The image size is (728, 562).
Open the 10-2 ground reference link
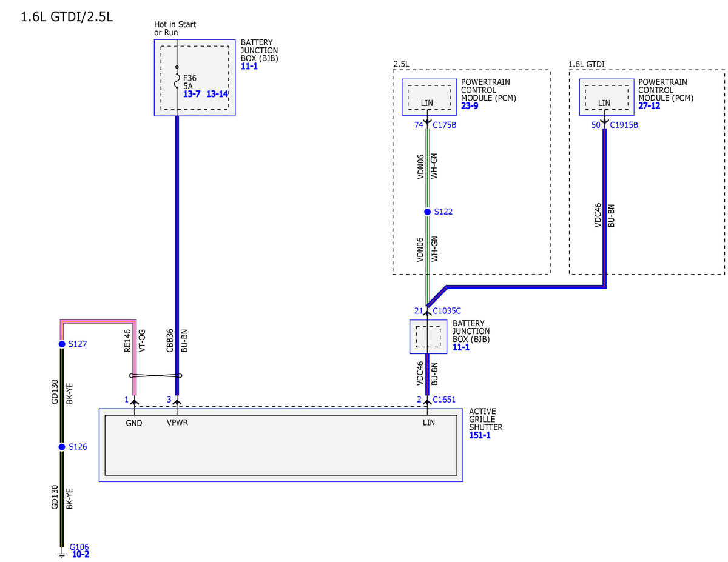pos(81,554)
